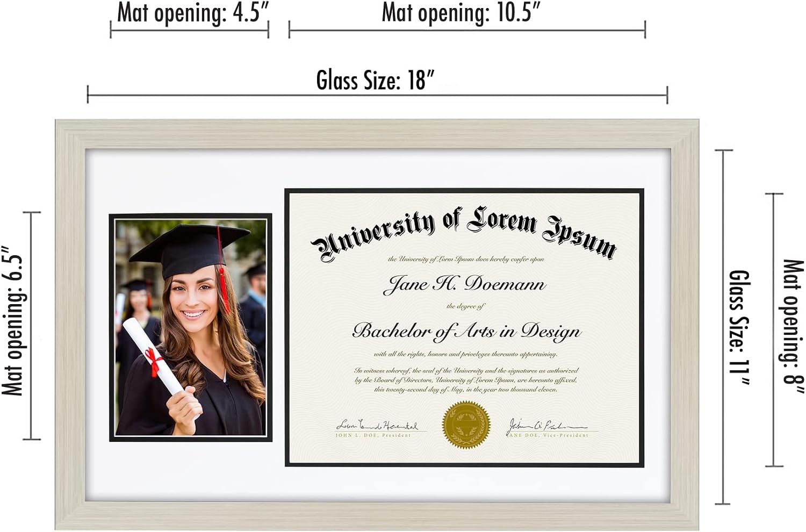The image size is (806, 532).
Task: Click the John L. Doe President signature
Action: pyautogui.click(x=377, y=429)
